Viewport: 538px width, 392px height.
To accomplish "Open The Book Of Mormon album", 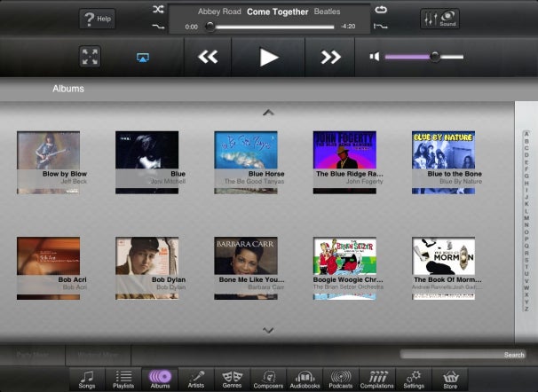I will click(444, 269).
